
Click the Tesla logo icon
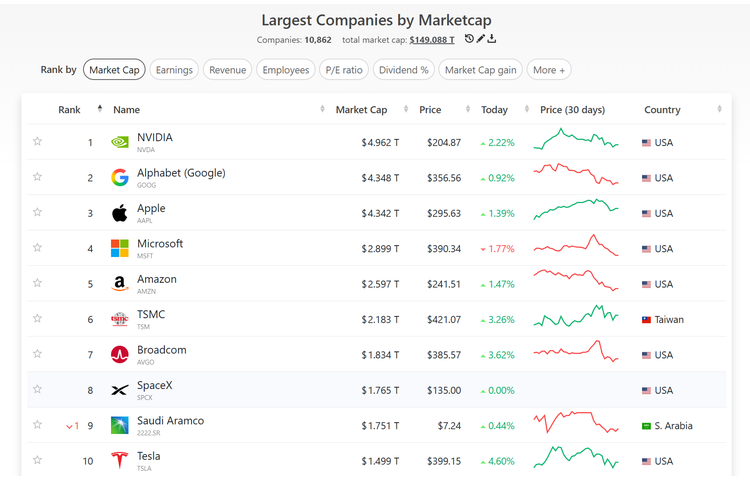pos(120,460)
